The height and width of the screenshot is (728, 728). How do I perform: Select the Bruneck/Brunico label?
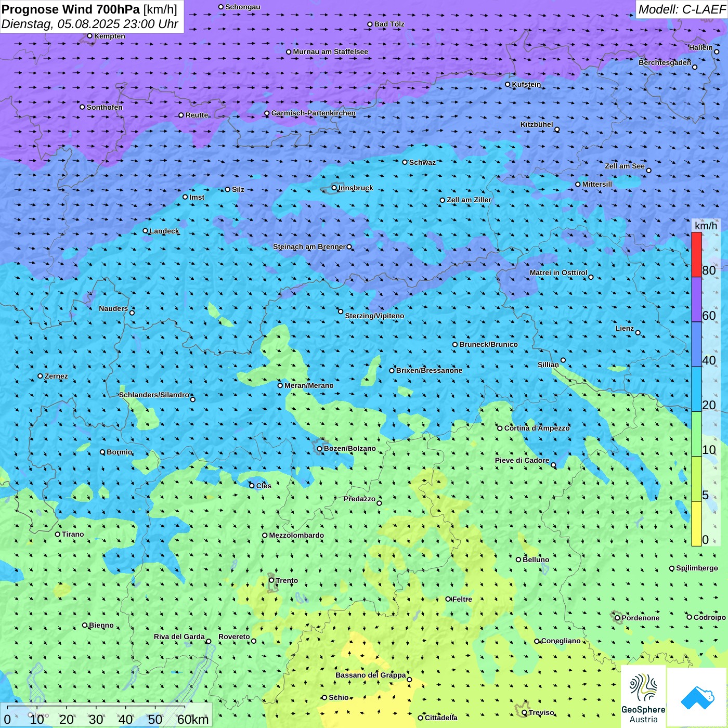point(488,344)
